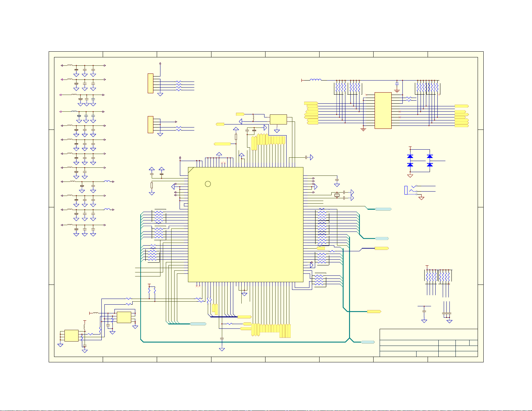532x411 pixels.
Task: Select the light-blue bus port below the main chip
Action: click(x=198, y=324)
